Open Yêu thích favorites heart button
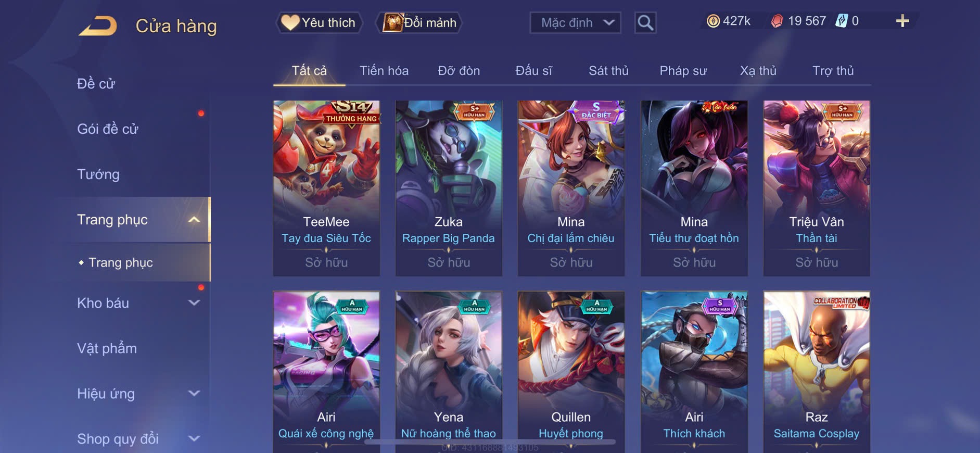The width and height of the screenshot is (980, 453). (x=319, y=23)
